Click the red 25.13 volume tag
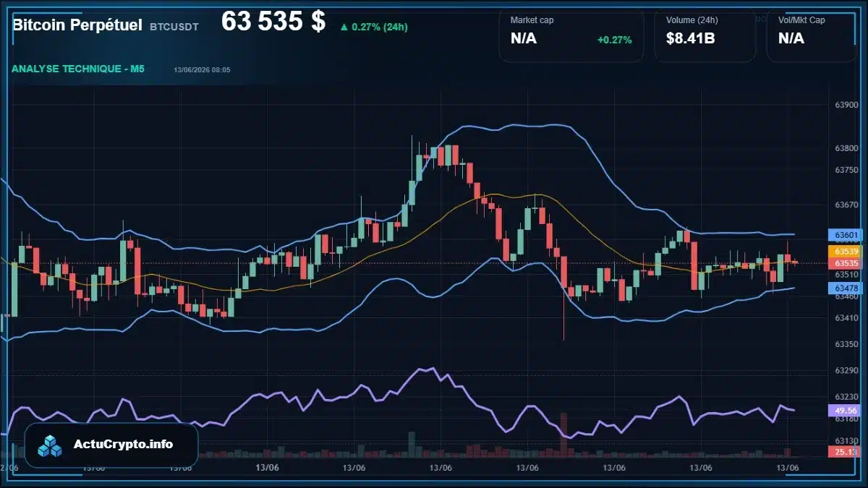Image resolution: width=868 pixels, height=488 pixels. click(x=846, y=452)
